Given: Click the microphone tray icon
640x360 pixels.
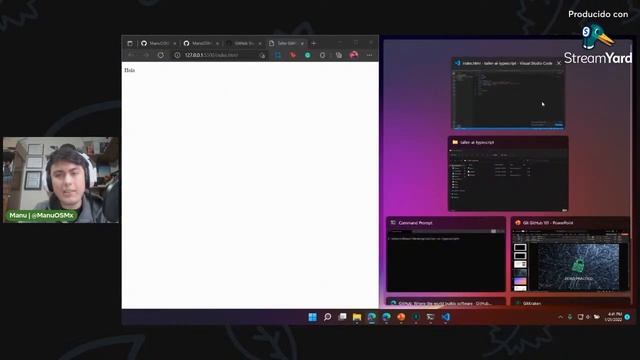Looking at the screenshot, I should (570, 317).
